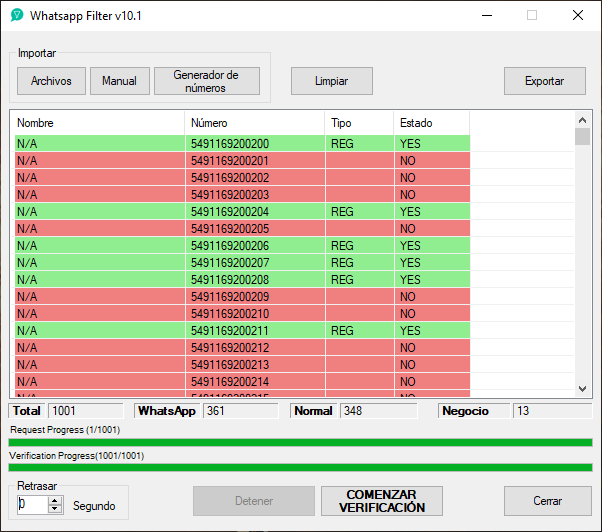Screen dimensions: 602x532
Task: Close the Whatsapp Filter window with X
Action: point(577,15)
